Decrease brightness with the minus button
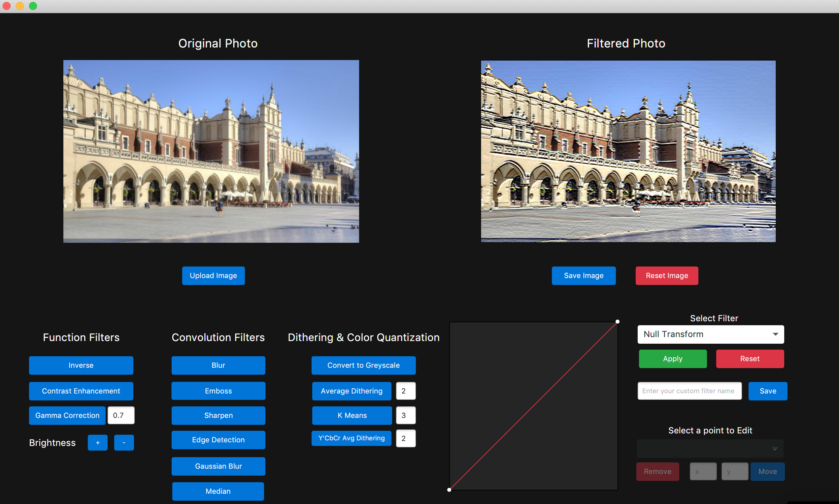The width and height of the screenshot is (839, 504). click(124, 443)
